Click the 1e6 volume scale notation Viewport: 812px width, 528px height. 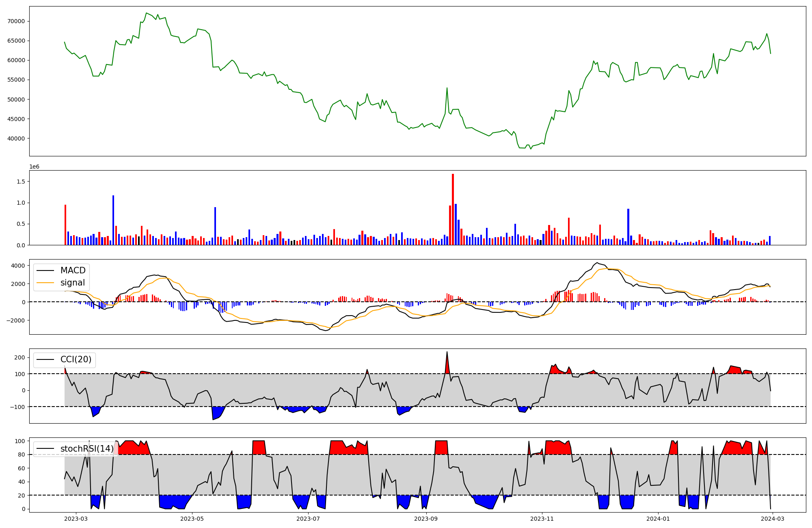(34, 167)
